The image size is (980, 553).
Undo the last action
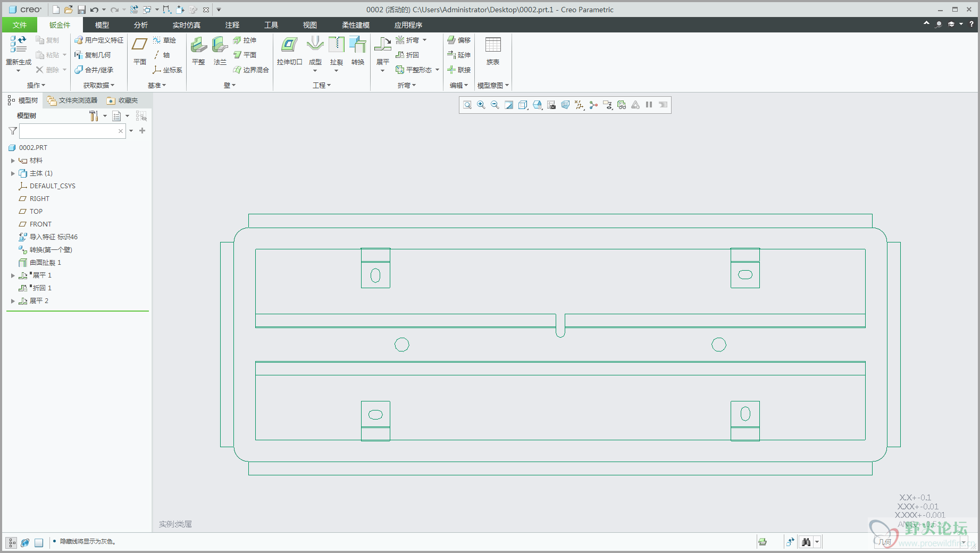tap(94, 10)
